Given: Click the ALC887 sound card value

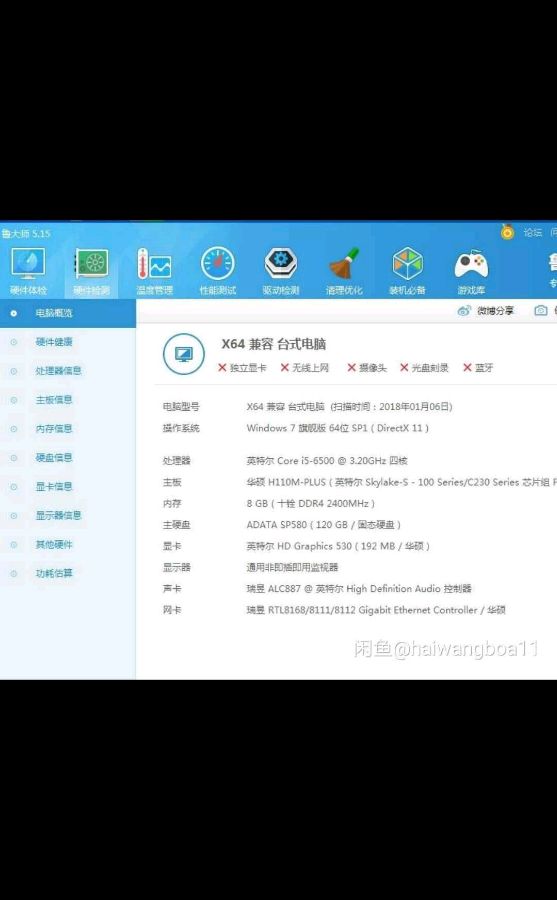Looking at the screenshot, I should 359,589.
